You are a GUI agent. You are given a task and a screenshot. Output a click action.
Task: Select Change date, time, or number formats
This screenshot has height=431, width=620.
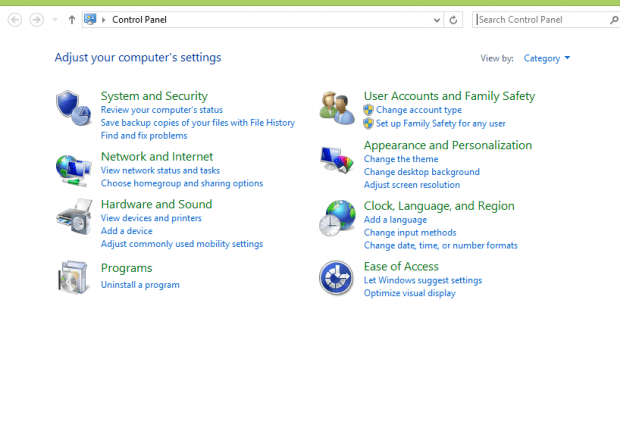440,246
